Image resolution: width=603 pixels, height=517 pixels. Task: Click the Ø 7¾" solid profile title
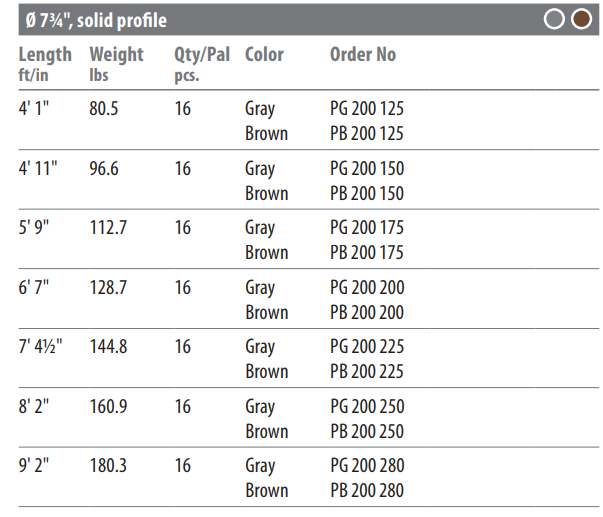click(x=96, y=20)
